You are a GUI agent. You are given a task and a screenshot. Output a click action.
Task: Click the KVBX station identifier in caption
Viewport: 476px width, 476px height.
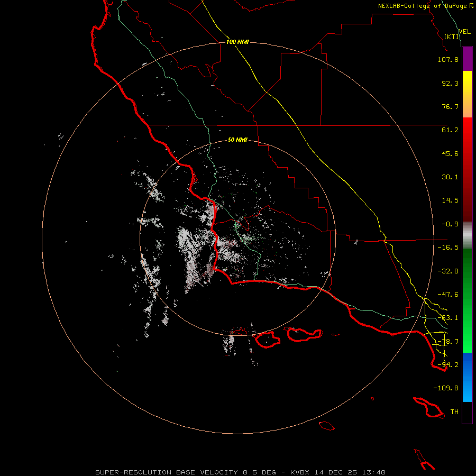(300, 472)
